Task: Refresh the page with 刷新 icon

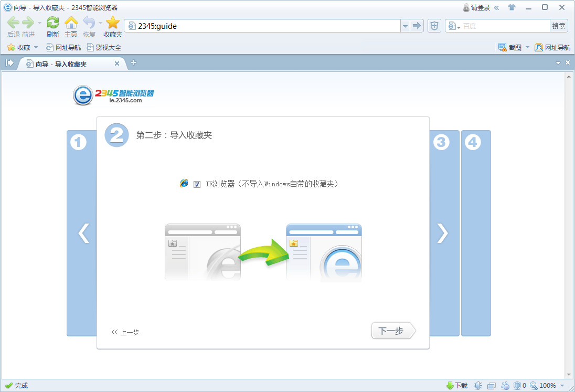Action: tap(53, 23)
